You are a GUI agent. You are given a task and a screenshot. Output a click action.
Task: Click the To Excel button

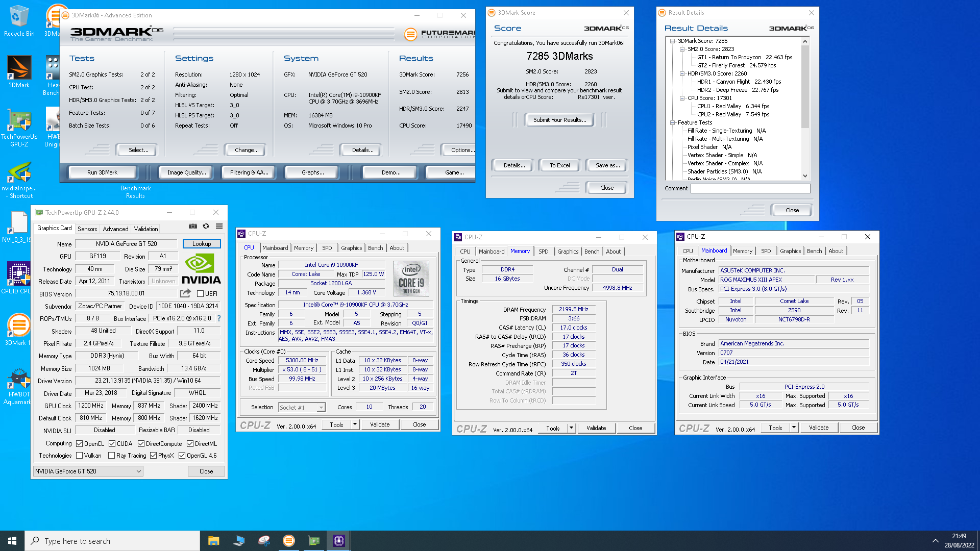(x=559, y=165)
